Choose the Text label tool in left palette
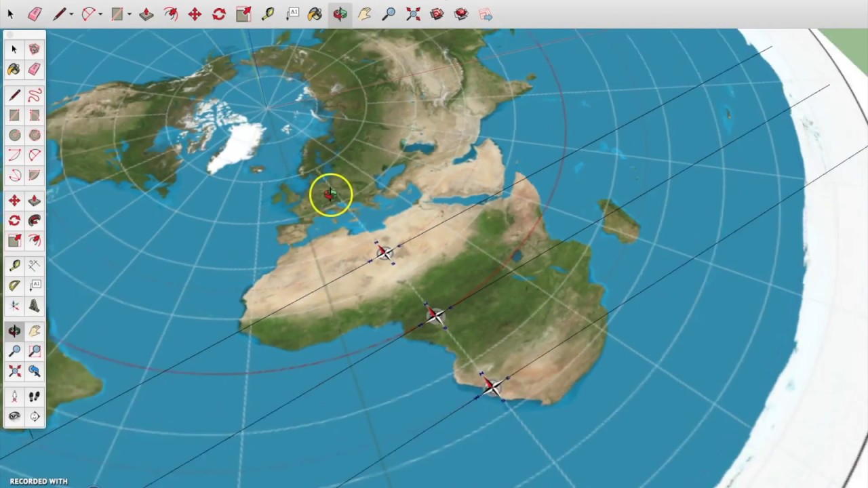The image size is (868, 488). coord(35,285)
